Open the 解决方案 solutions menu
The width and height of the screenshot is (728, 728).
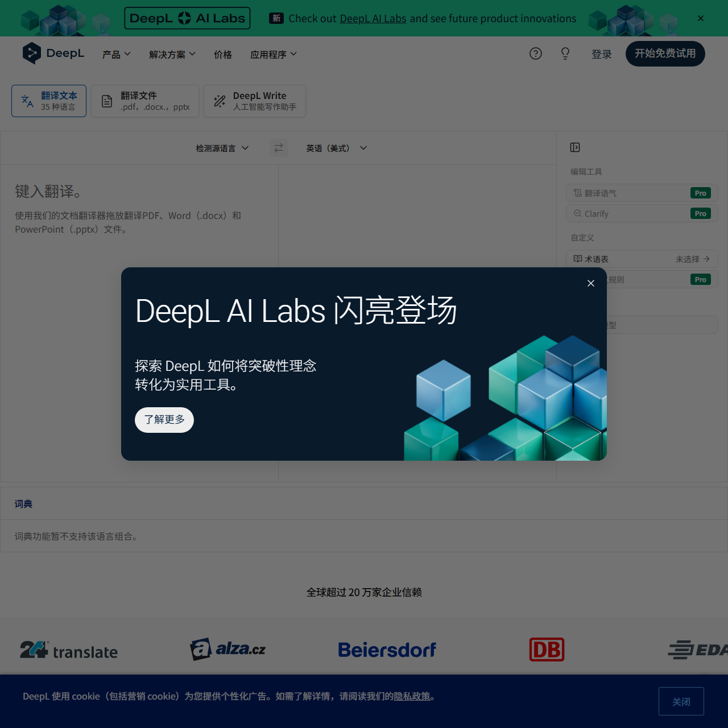pyautogui.click(x=172, y=54)
